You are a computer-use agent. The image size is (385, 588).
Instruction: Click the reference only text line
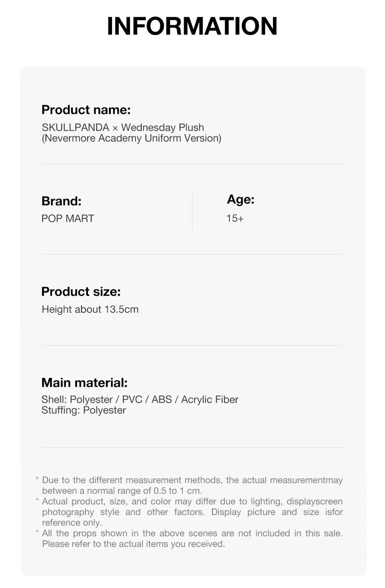pos(72,523)
